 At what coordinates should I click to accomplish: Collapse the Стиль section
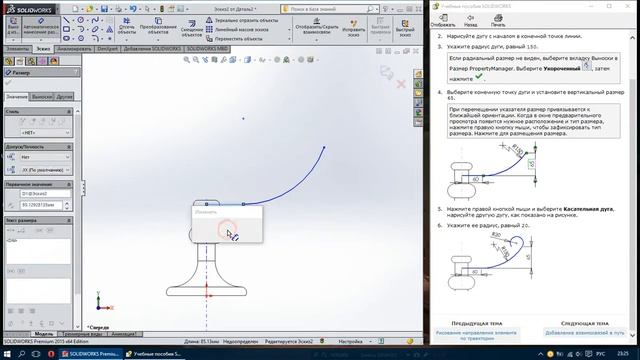69,112
